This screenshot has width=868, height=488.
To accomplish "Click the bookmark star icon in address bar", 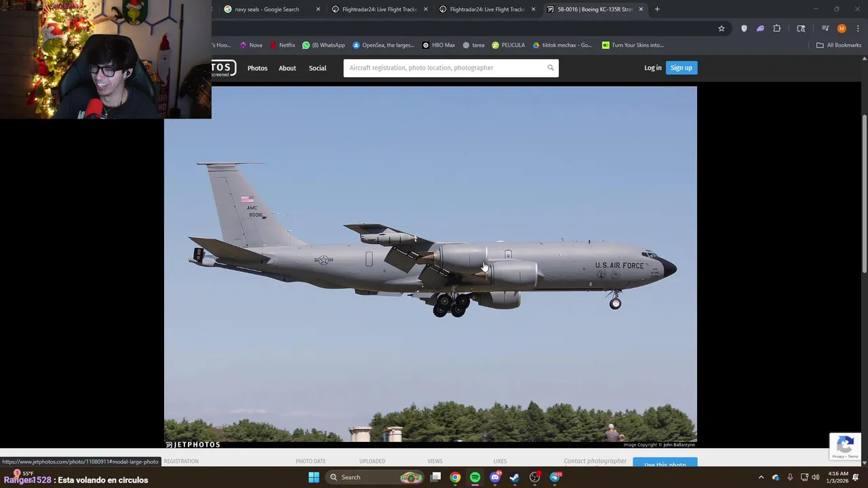I will pyautogui.click(x=722, y=28).
